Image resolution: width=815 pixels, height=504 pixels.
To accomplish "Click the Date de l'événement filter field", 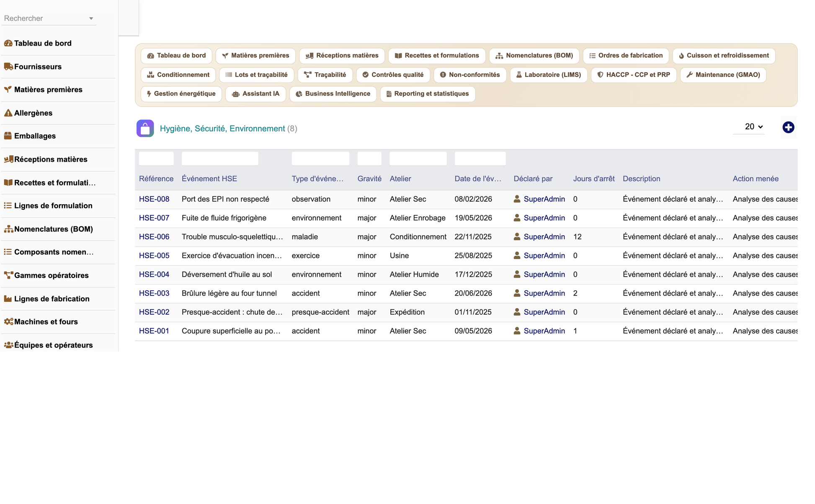I will [480, 159].
